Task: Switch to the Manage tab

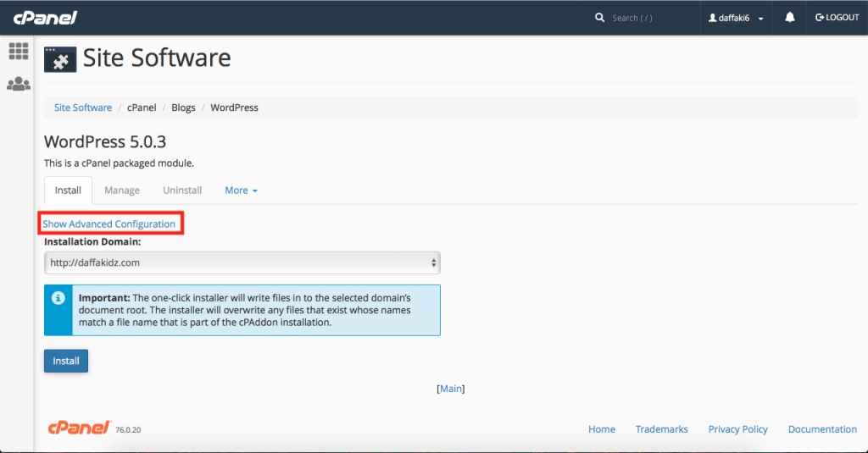Action: coord(122,191)
